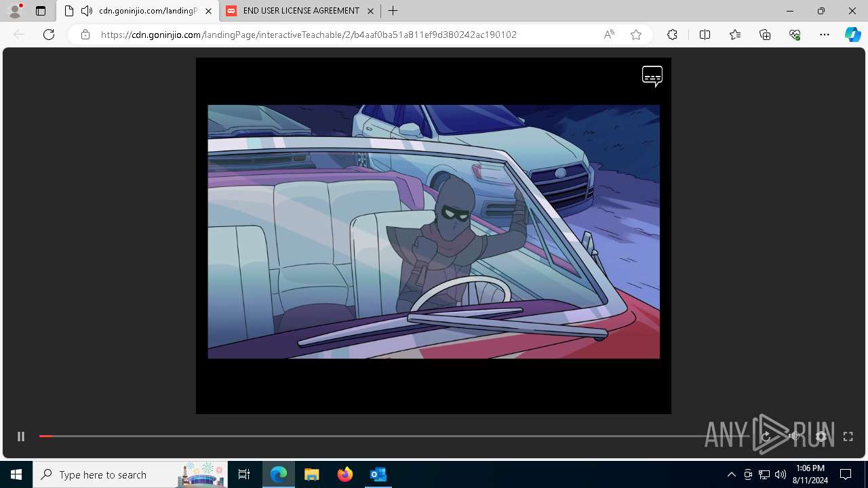Viewport: 868px width, 488px height.
Task: Replay the video with circular arrow
Action: tap(766, 436)
